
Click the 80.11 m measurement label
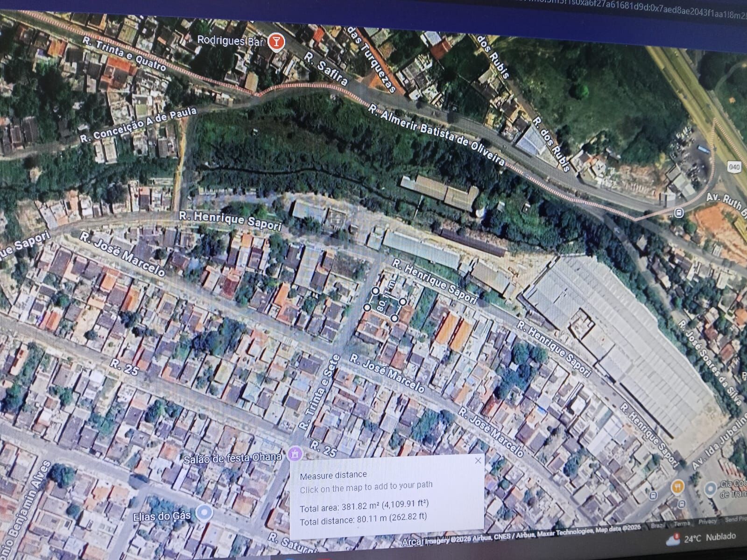[384, 301]
